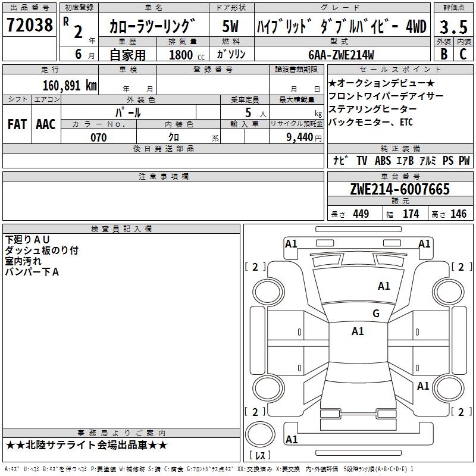Viewport: 476px width, 476px height.
Task: Click the A1 mark on the hood
Action: tap(384, 286)
